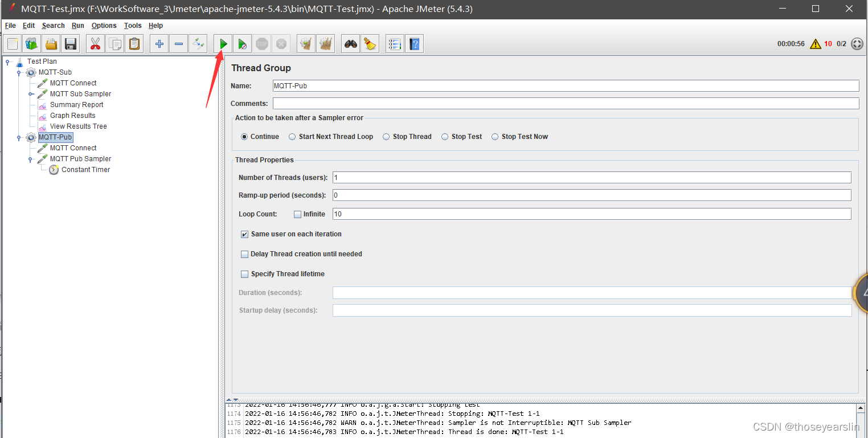Create a new test plan via toolbar icon

click(x=13, y=44)
